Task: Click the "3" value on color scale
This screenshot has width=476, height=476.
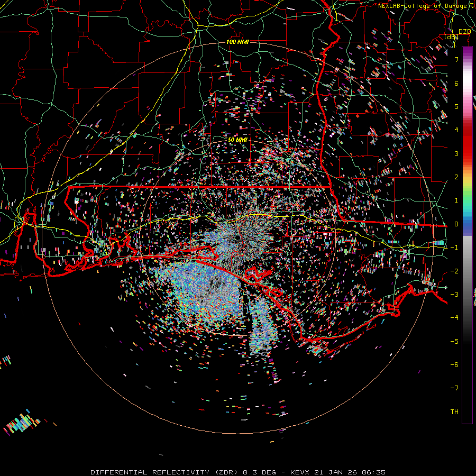Action: (456, 153)
